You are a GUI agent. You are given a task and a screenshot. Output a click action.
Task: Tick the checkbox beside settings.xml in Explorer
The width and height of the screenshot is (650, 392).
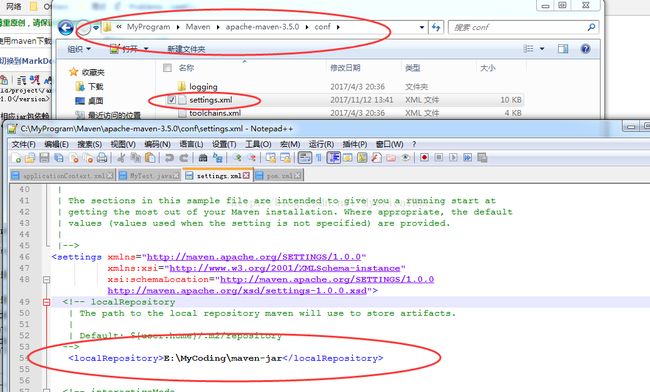pos(172,100)
